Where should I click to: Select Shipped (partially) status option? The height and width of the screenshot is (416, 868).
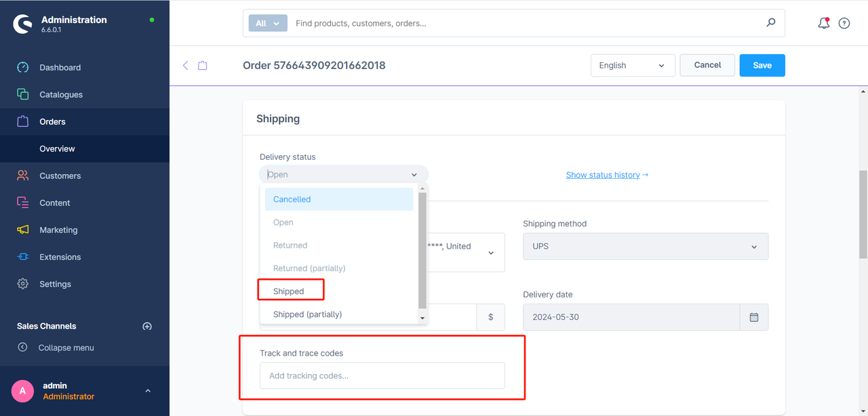(x=307, y=314)
